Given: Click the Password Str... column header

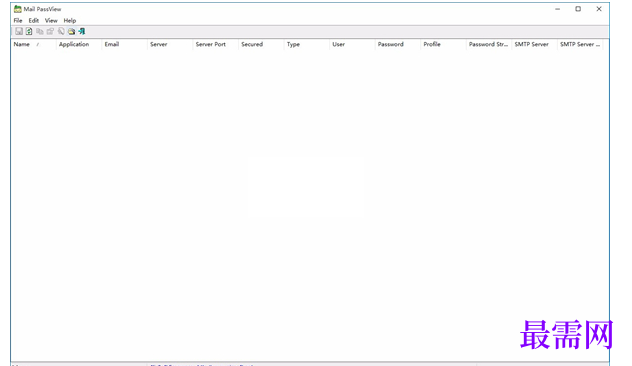Looking at the screenshot, I should tap(489, 44).
